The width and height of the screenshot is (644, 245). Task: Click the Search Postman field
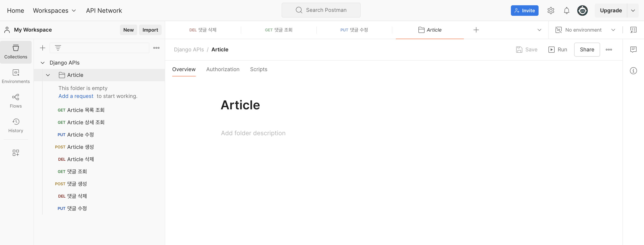321,10
